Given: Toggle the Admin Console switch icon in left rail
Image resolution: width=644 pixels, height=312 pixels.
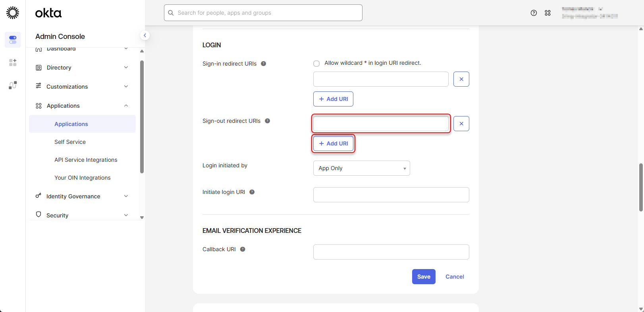Looking at the screenshot, I should coord(13,40).
